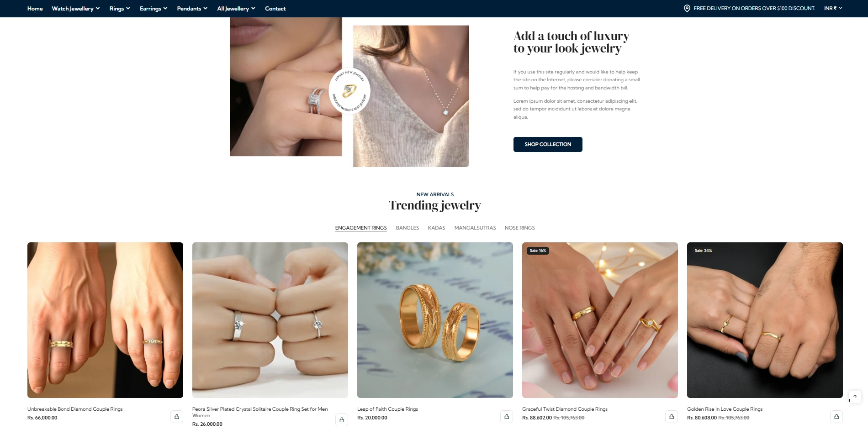Switch to the Nose Rings tab
Image resolution: width=868 pixels, height=429 pixels.
(x=519, y=228)
